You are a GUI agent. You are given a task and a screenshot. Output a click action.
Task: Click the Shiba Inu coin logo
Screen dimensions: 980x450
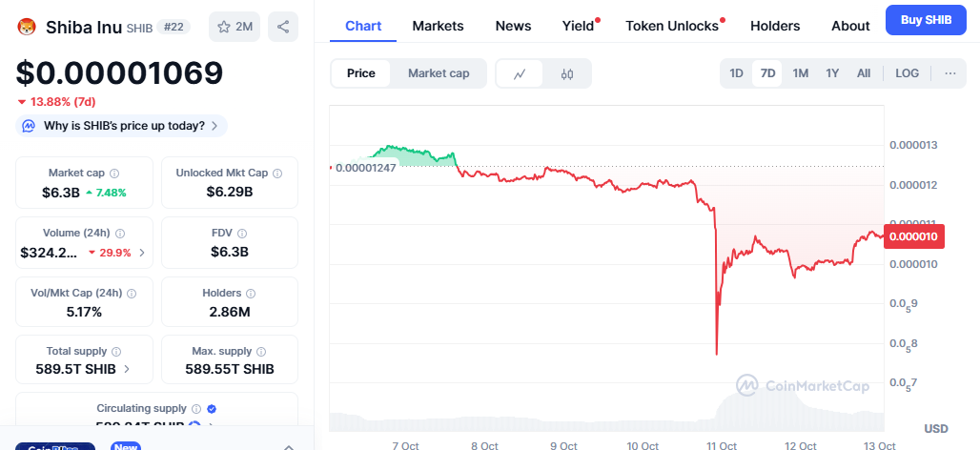point(27,27)
